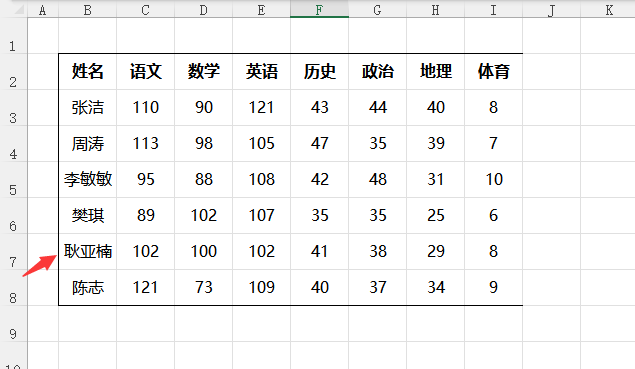This screenshot has height=369, width=635.
Task: Select row 5 header
Action: (x=13, y=179)
